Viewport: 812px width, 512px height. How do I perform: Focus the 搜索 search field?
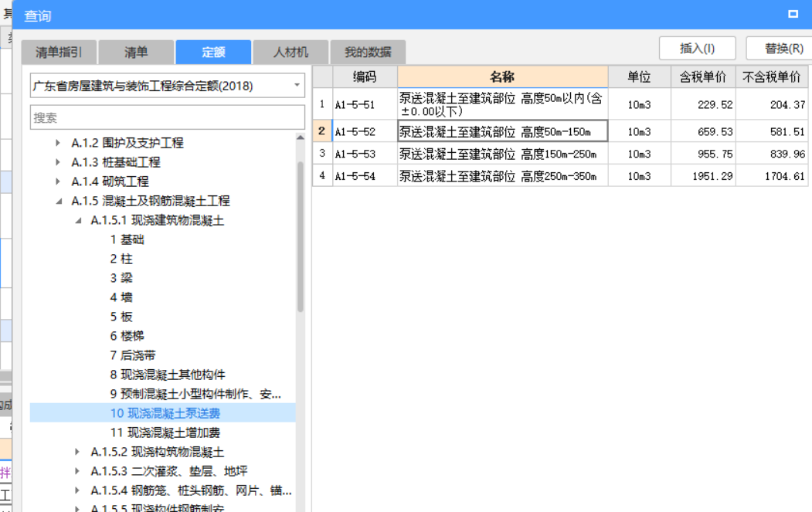coord(168,117)
